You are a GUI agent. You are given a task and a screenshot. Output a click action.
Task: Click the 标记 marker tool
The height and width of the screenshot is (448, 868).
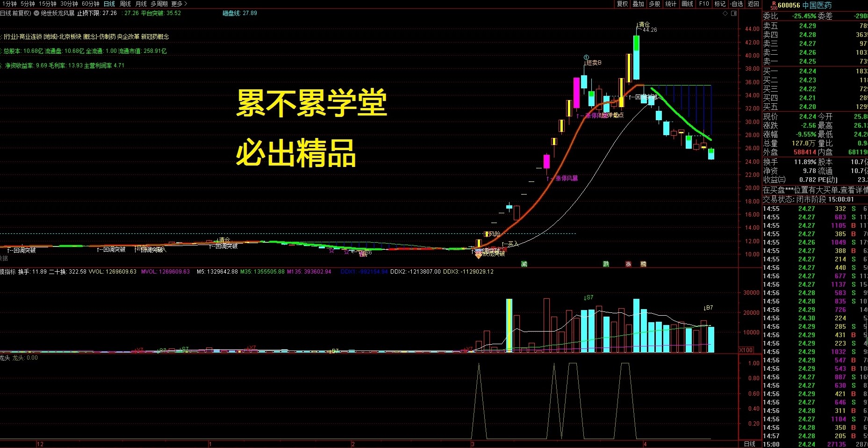tap(720, 4)
